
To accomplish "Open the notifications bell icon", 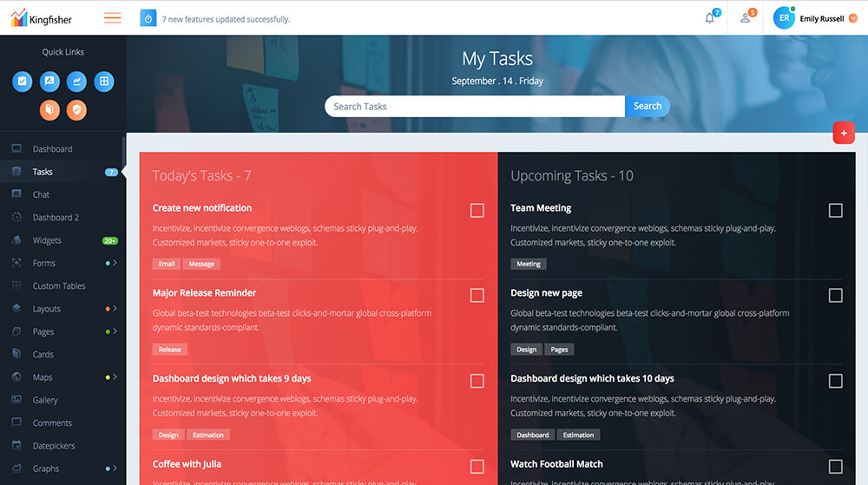I will (710, 18).
